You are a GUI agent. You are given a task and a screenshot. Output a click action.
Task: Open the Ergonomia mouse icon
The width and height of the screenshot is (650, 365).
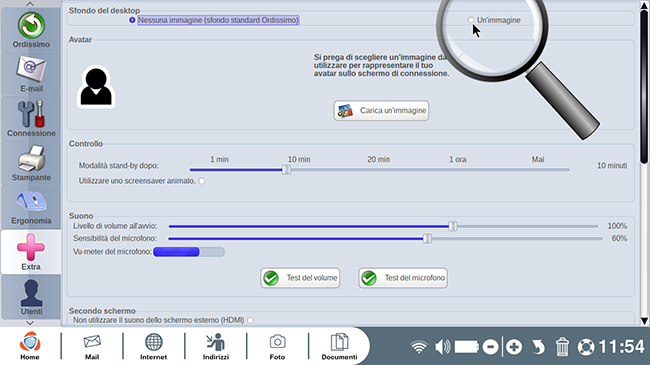31,207
